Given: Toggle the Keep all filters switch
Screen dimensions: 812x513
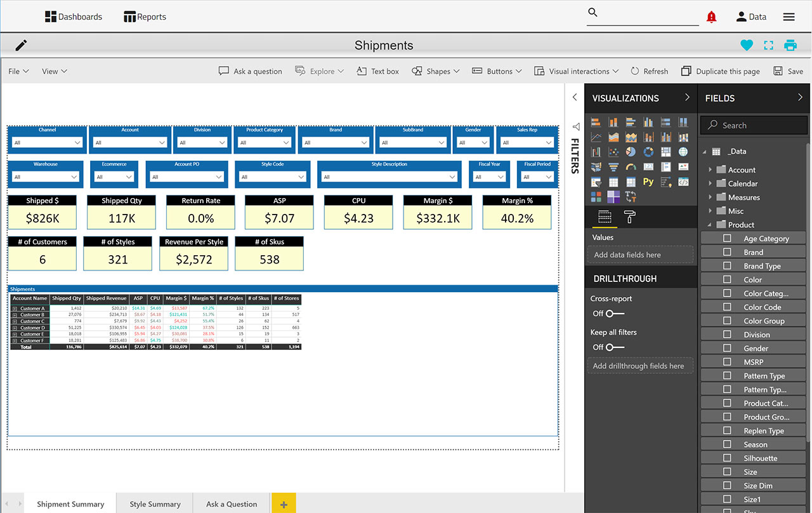Looking at the screenshot, I should 614,347.
